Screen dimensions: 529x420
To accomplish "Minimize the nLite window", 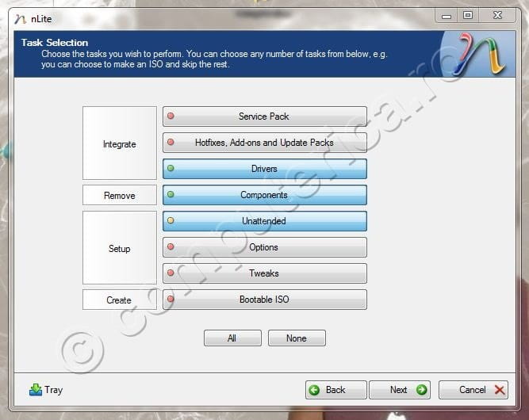I will coord(447,16).
